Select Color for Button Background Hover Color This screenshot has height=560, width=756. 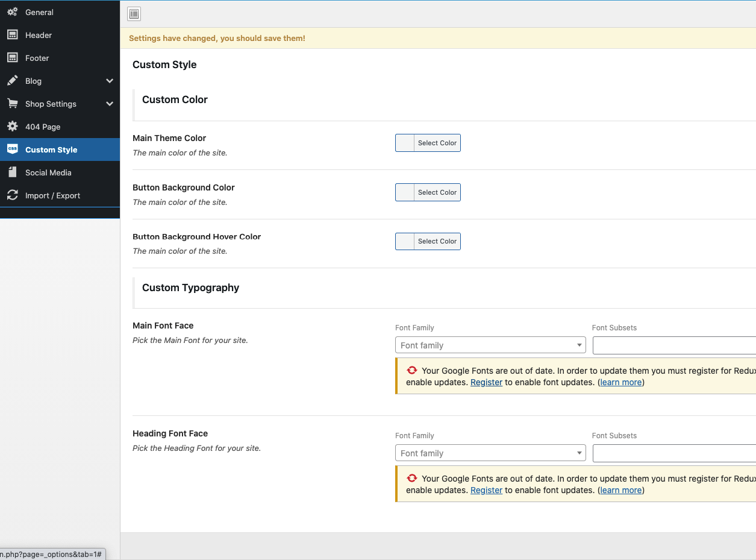(437, 241)
